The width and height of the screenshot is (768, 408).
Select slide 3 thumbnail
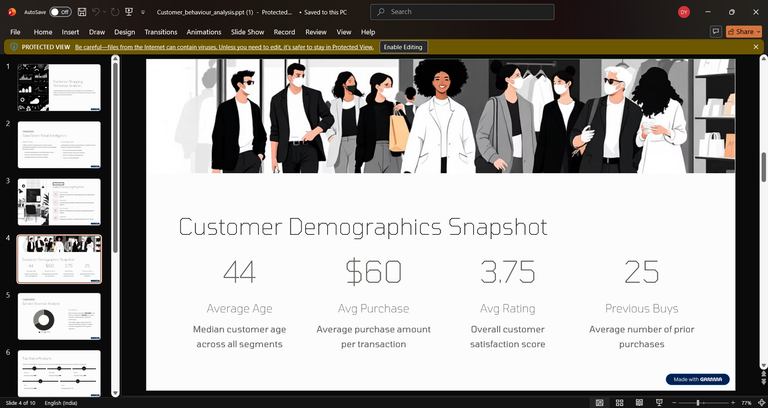click(59, 202)
